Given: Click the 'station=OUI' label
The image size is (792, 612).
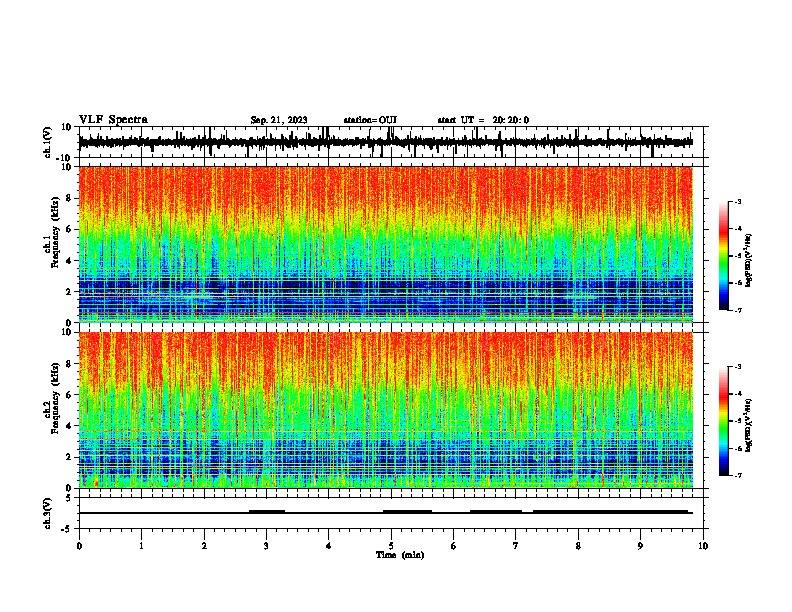Looking at the screenshot, I should point(370,120).
